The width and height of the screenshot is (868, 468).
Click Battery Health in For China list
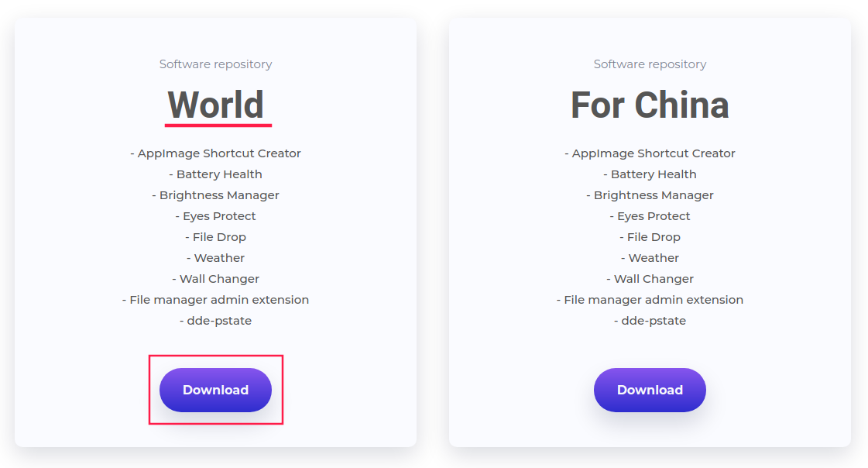point(650,174)
